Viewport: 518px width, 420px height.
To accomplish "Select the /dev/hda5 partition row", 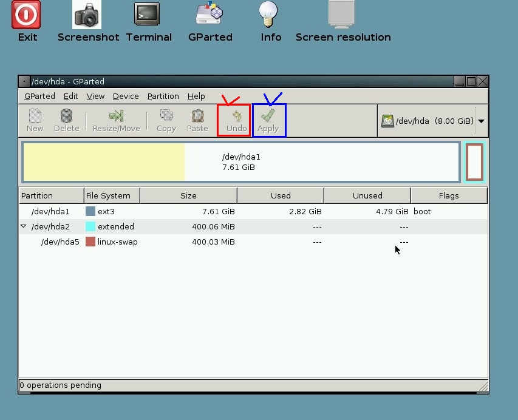I will pos(253,242).
